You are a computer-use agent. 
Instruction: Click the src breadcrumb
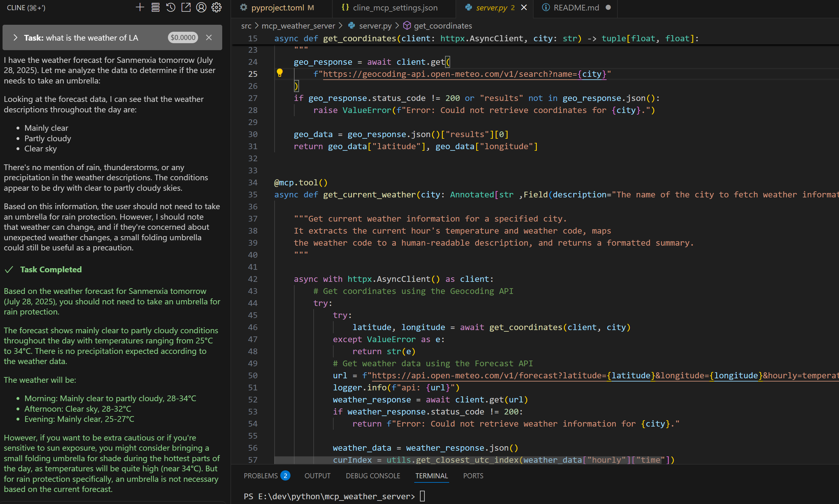point(246,26)
